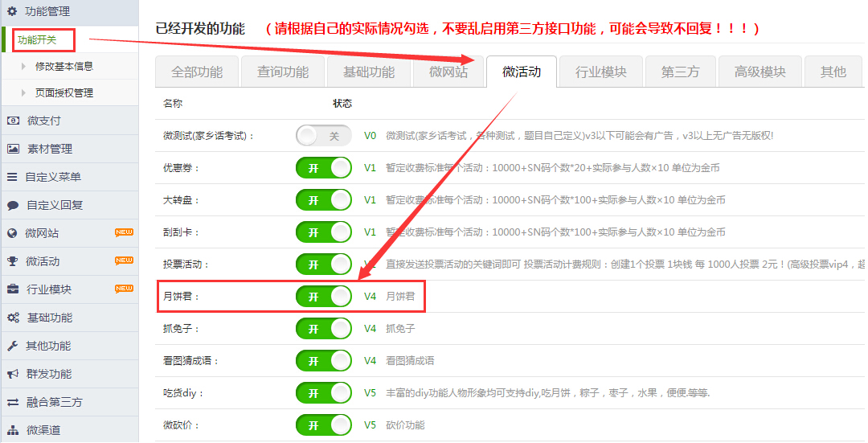The image size is (868, 443).
Task: Toggle the 抓兔子 switch off
Action: (323, 329)
